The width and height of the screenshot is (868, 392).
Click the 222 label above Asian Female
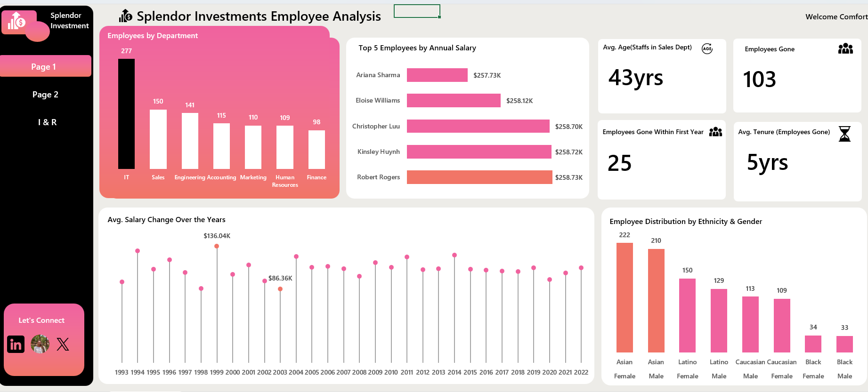(x=625, y=235)
